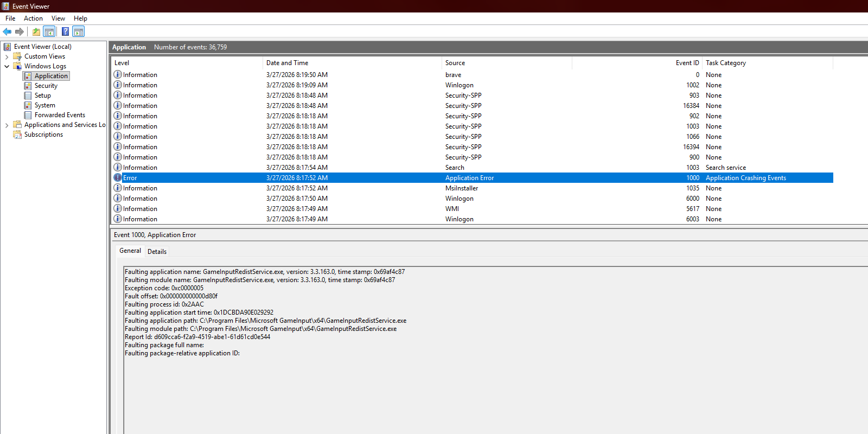Sort events by the Source column header
868x434 pixels.
pyautogui.click(x=507, y=63)
